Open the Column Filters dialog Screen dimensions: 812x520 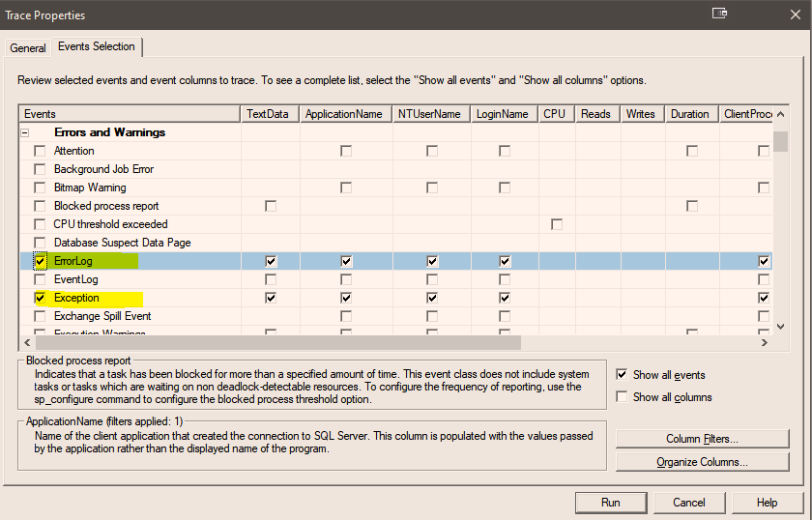coord(702,439)
